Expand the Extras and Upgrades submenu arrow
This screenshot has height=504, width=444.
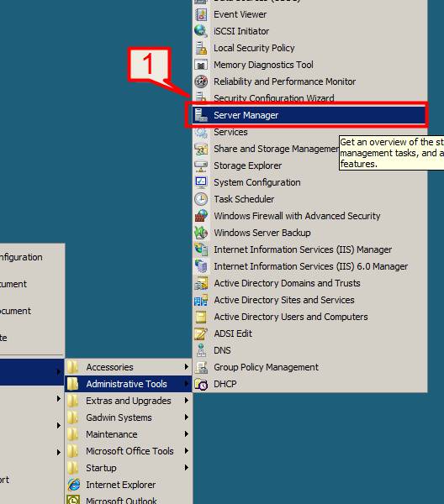pos(187,401)
